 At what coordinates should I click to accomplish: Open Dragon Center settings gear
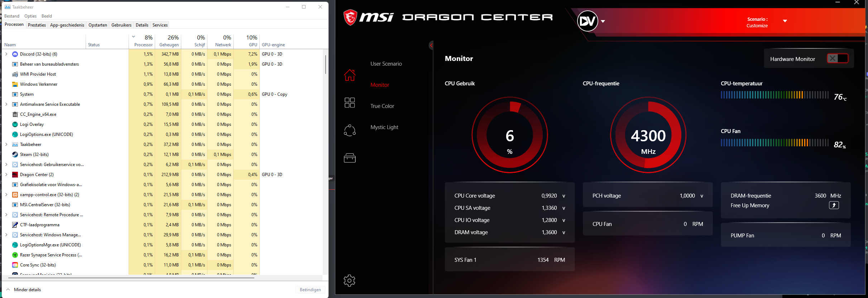click(x=349, y=280)
